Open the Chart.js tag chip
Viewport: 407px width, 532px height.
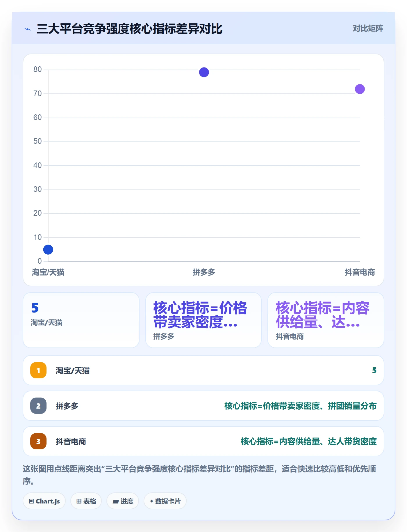pos(44,501)
